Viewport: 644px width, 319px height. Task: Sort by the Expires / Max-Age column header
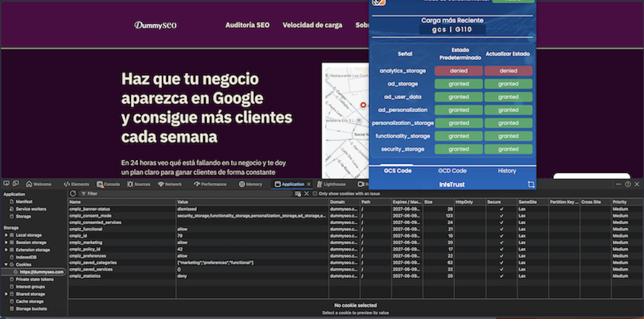click(407, 202)
